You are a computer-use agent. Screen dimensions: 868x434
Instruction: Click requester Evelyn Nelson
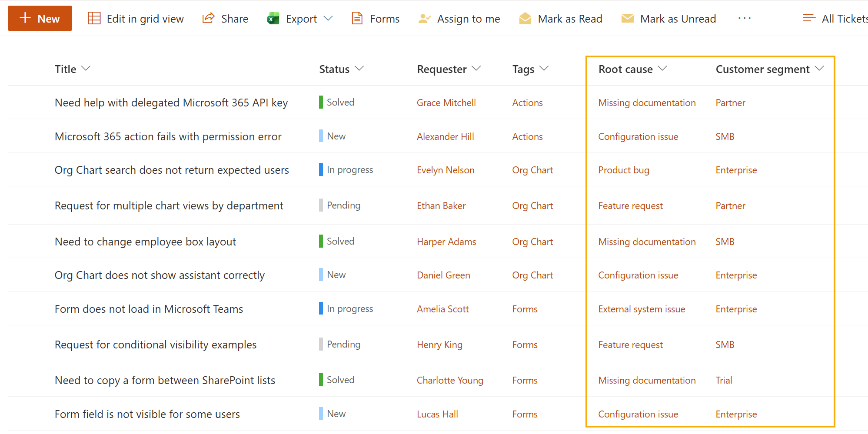point(446,170)
